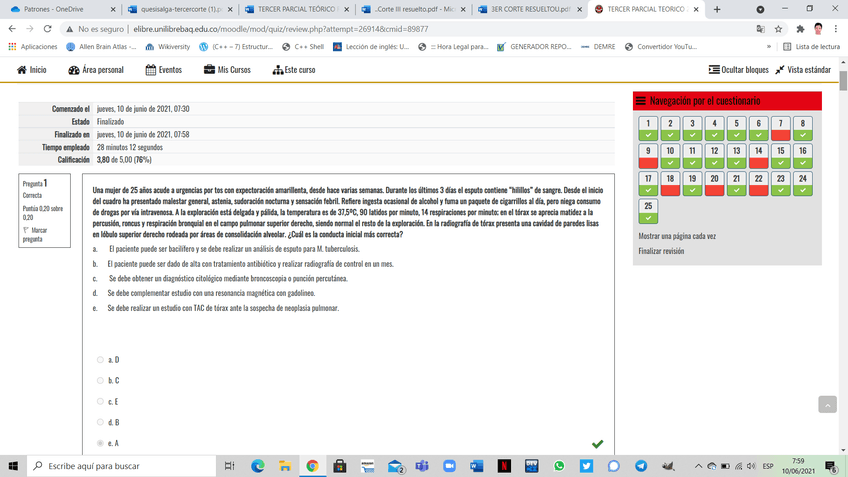
Task: Open Twitter from taskbar
Action: (x=586, y=466)
